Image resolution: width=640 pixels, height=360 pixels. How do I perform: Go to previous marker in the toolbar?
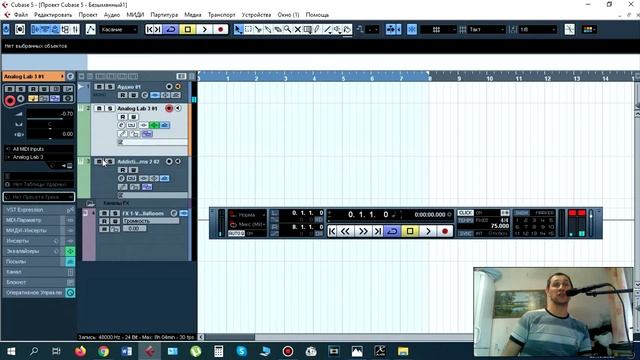click(x=149, y=29)
